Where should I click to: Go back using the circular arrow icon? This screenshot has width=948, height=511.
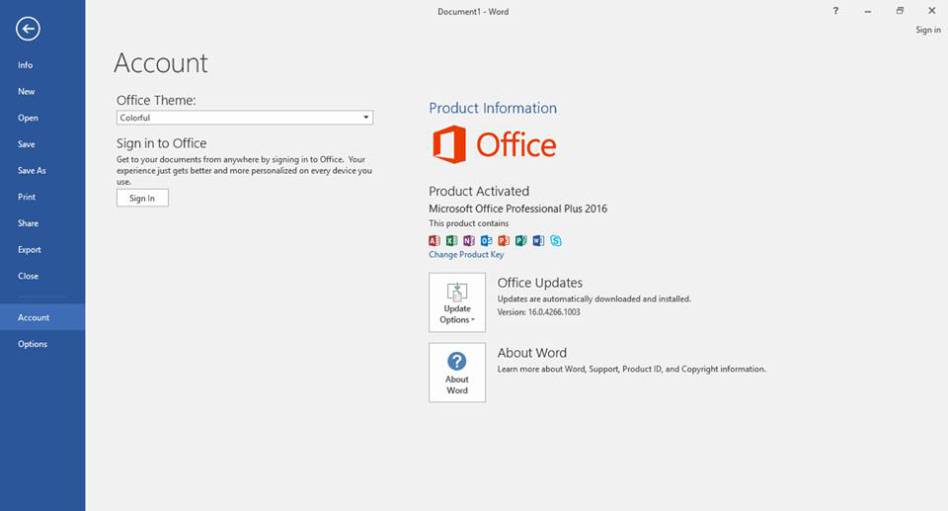click(x=28, y=28)
